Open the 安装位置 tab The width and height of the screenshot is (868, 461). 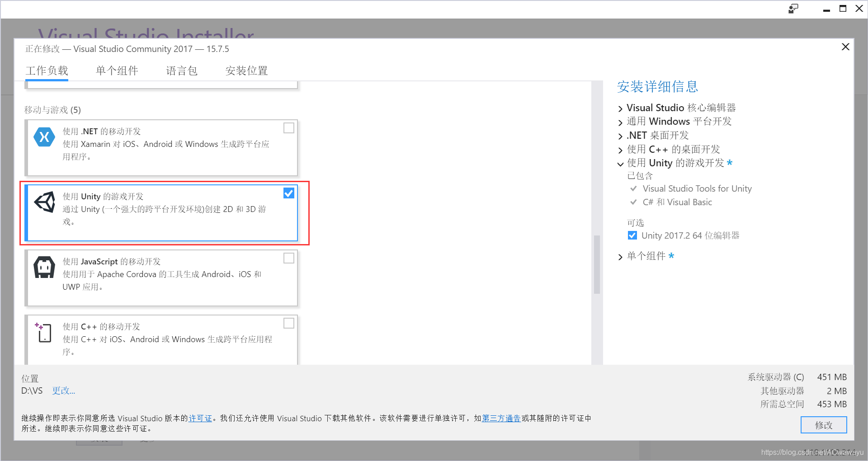246,71
